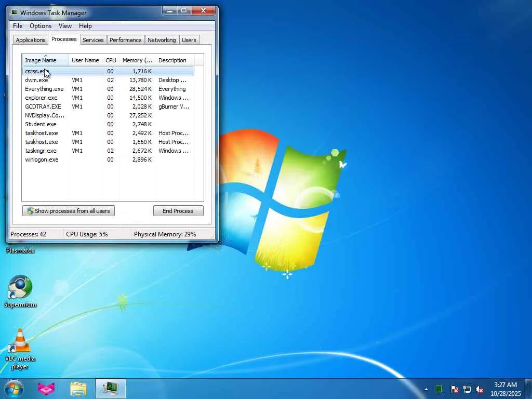Select taskhost.exe using 1,660 K
This screenshot has width=532, height=399.
(108, 142)
